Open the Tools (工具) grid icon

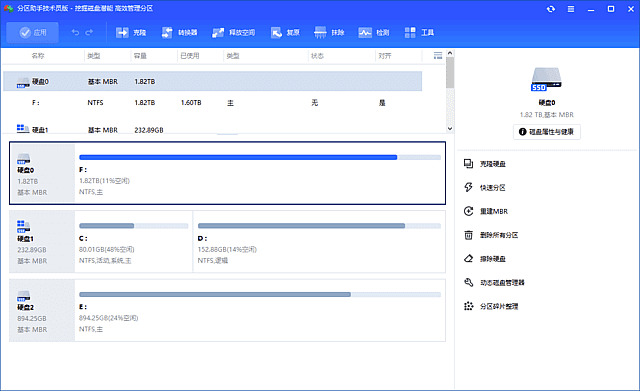click(x=410, y=32)
